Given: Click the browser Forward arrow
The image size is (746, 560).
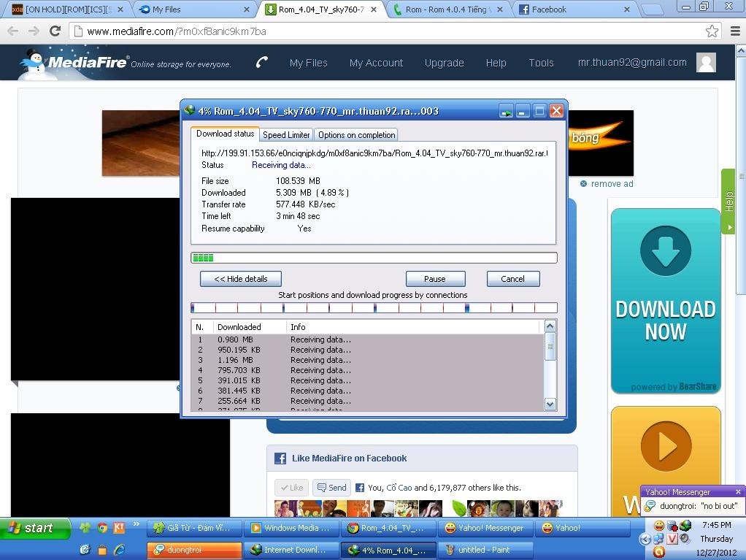Looking at the screenshot, I should tap(34, 31).
